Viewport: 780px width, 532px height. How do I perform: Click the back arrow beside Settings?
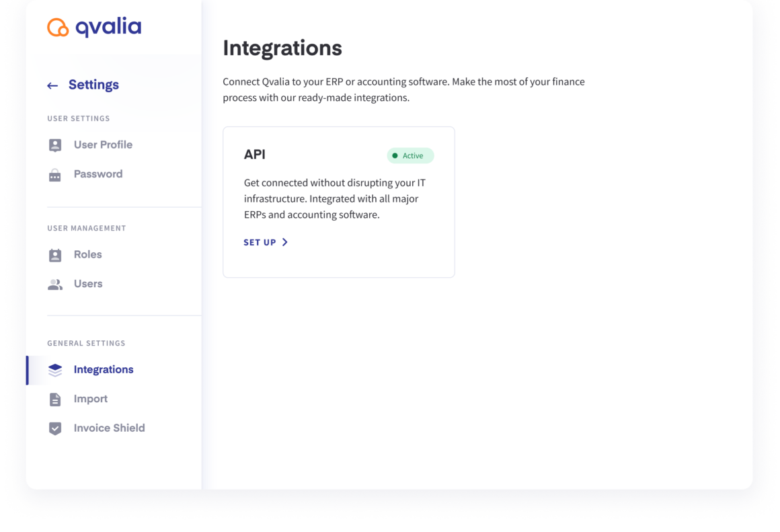(x=52, y=85)
